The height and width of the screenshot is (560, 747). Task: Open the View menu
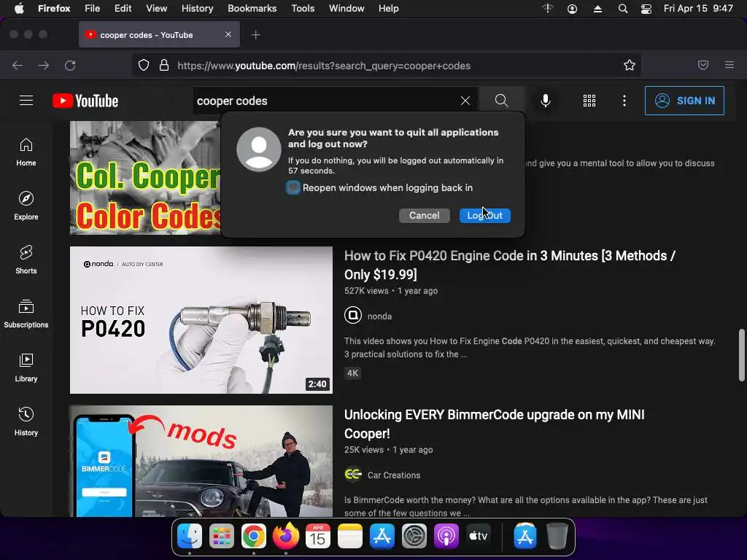click(x=156, y=9)
